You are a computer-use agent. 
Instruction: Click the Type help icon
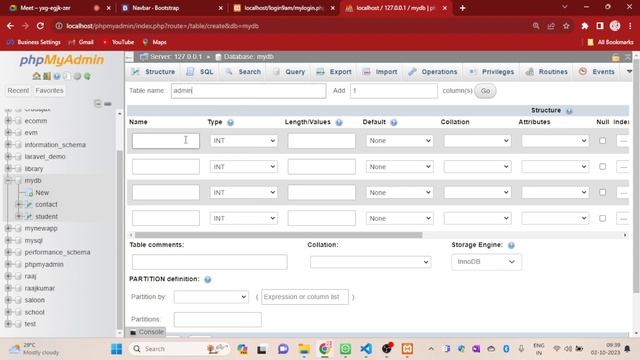[x=230, y=122]
